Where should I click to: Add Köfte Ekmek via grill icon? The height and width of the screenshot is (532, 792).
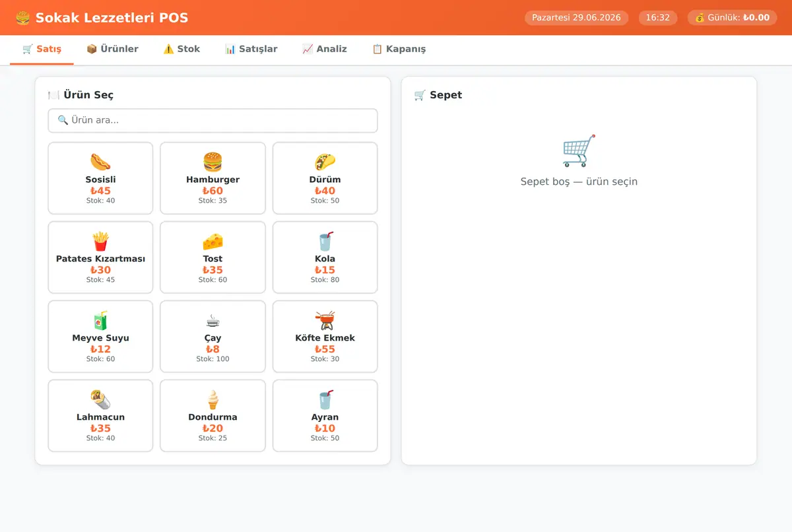click(325, 320)
